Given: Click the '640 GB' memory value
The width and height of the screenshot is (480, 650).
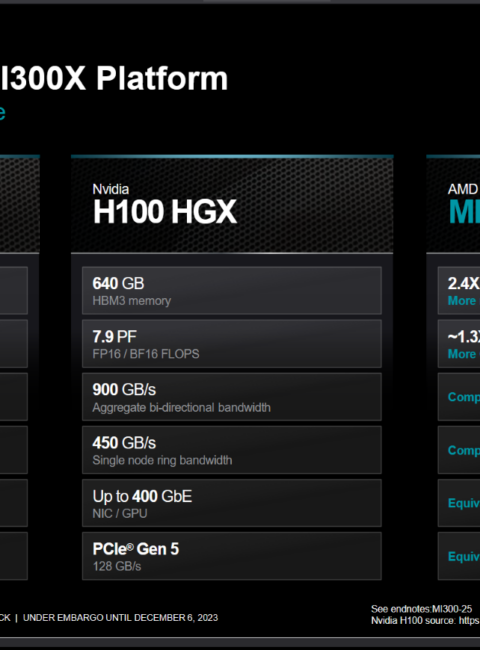Looking at the screenshot, I should coord(118,284).
